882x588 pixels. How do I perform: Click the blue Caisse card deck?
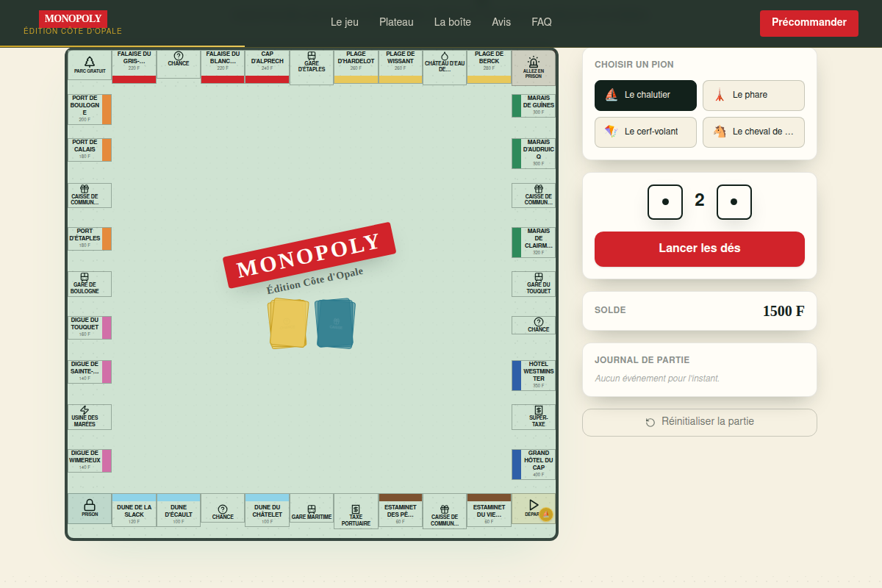point(336,323)
